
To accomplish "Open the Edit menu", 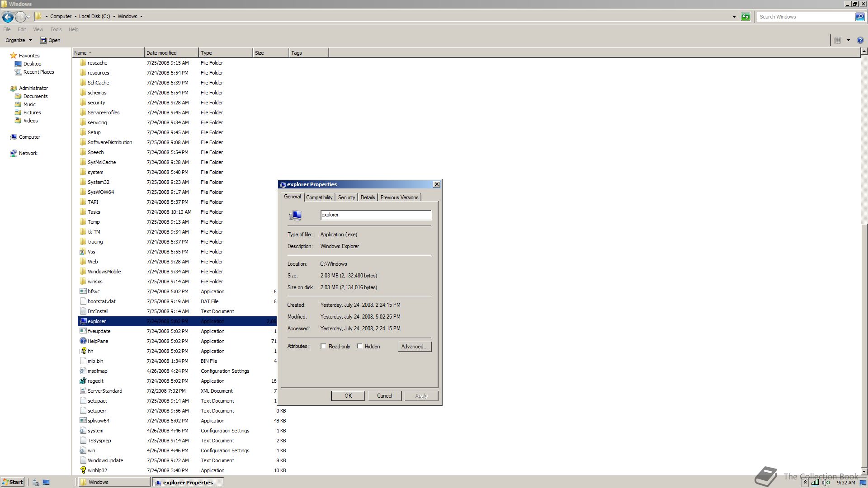I will 22,29.
